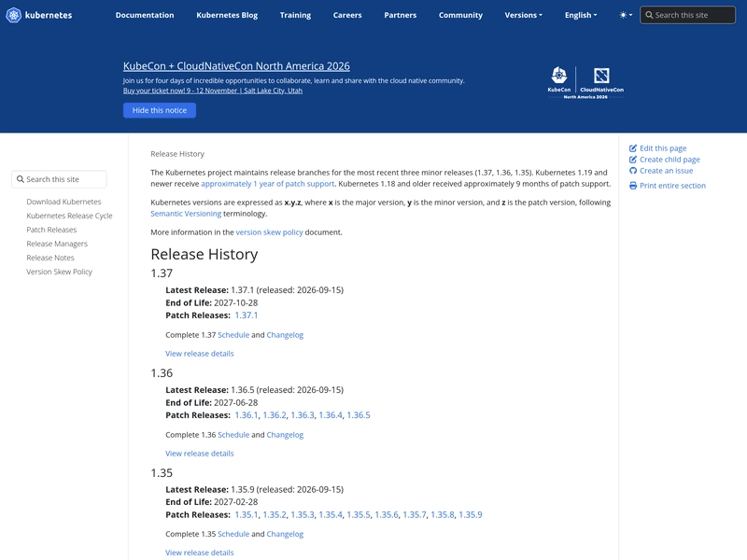Image resolution: width=747 pixels, height=560 pixels.
Task: Open patch release 1.35.4 link
Action: [331, 515]
